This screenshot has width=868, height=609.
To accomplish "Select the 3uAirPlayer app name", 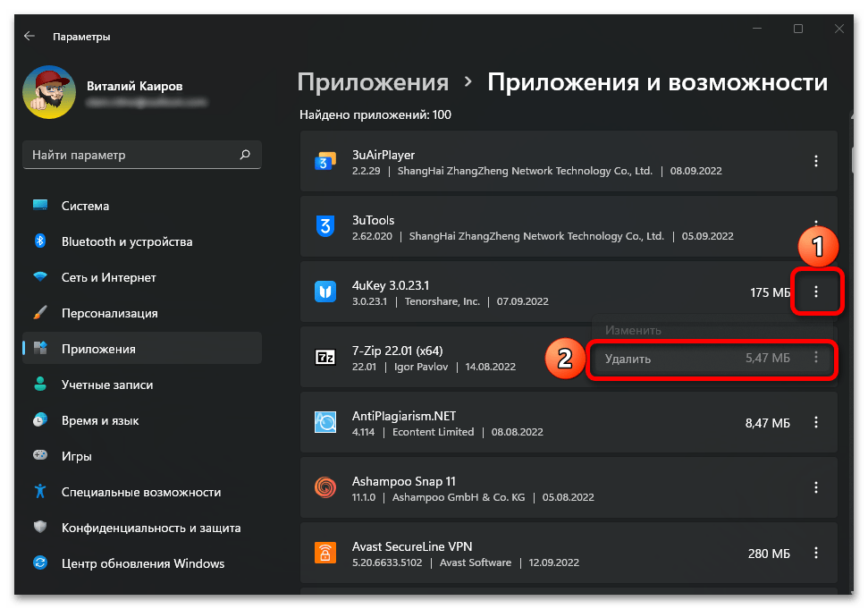I will click(x=383, y=155).
